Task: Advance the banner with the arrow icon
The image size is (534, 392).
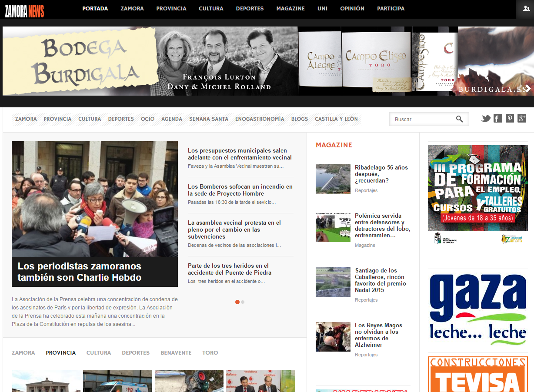Action: [x=527, y=89]
